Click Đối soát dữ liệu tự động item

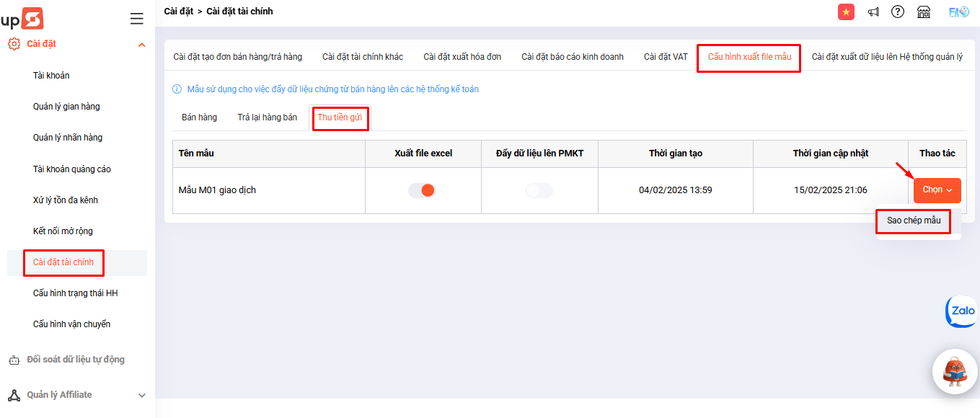(x=75, y=360)
